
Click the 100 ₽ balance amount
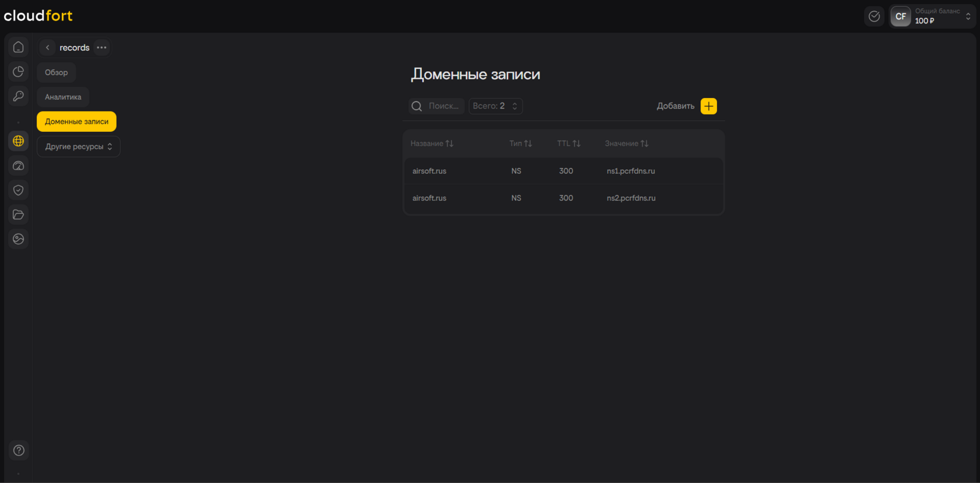tap(925, 21)
